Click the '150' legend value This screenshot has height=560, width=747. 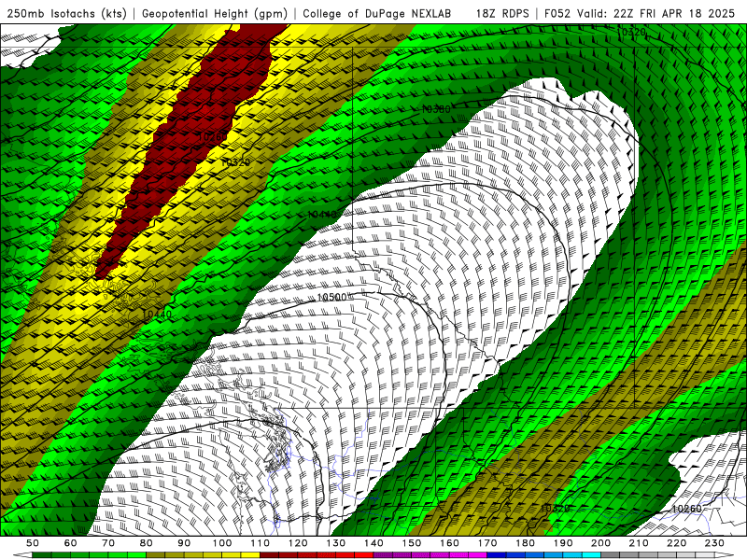412,543
